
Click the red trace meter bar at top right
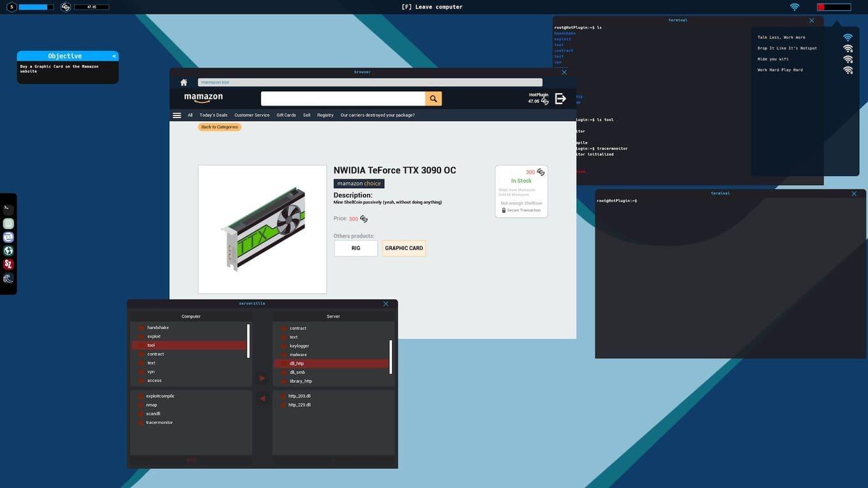pyautogui.click(x=834, y=7)
